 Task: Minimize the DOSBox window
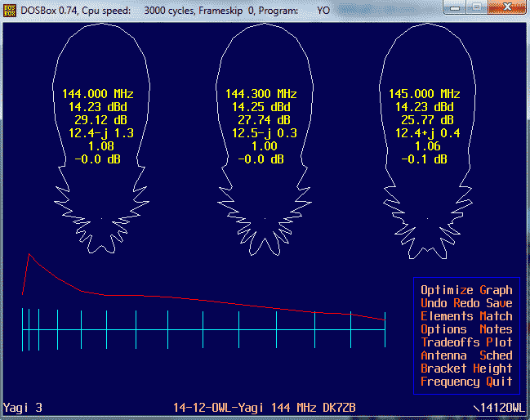[455, 7]
